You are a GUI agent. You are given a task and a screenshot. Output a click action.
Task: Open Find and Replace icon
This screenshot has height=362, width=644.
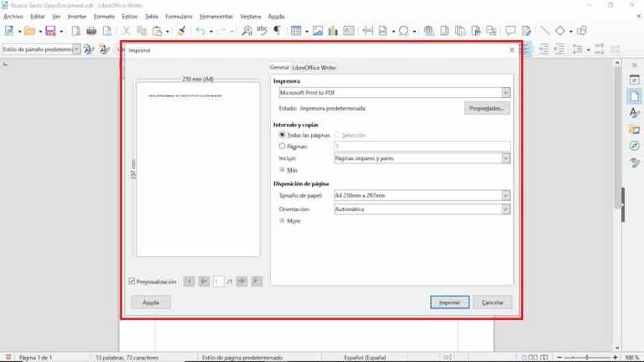pyautogui.click(x=247, y=31)
